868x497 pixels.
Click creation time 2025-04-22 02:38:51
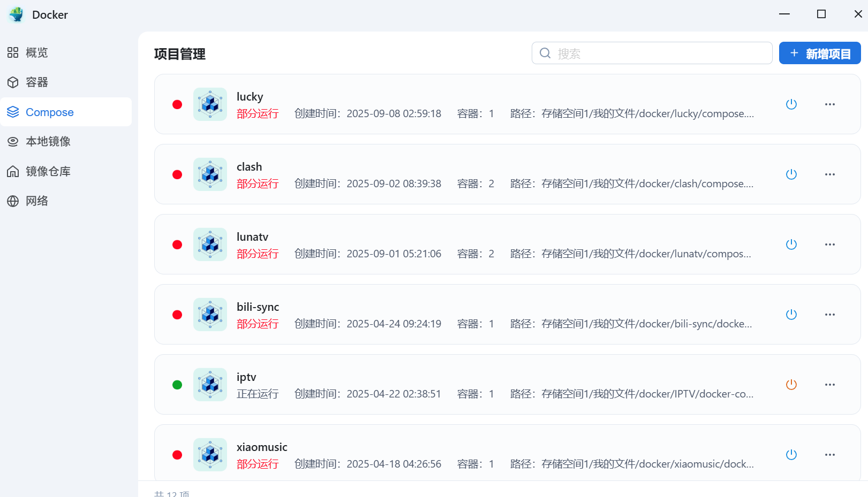pos(394,394)
